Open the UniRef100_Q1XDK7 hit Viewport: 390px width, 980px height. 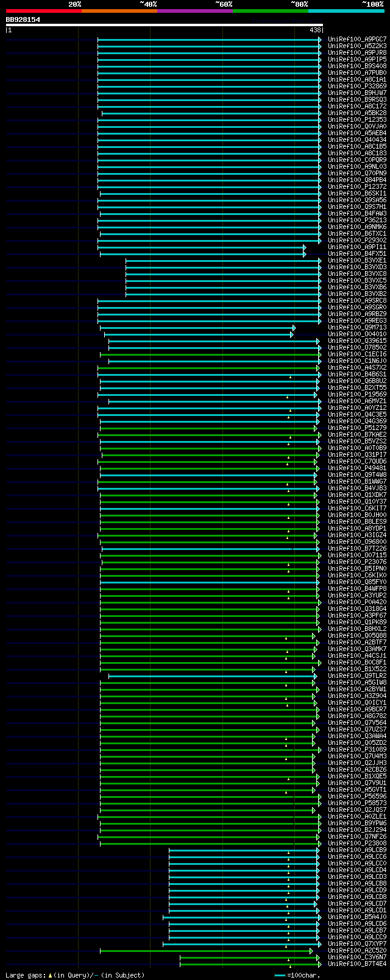click(357, 495)
